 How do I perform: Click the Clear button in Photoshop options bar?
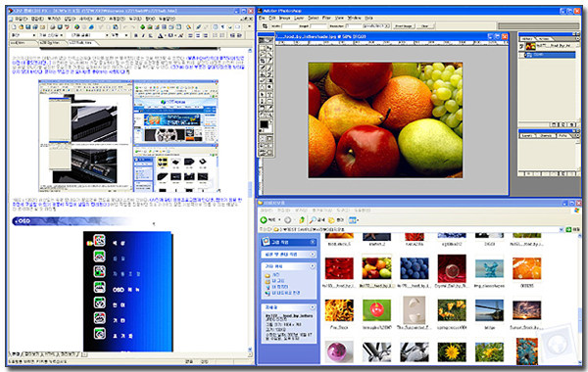[425, 25]
